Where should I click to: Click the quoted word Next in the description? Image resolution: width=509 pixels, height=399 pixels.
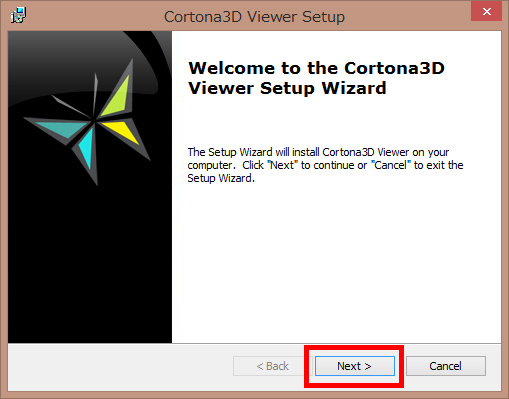pos(282,165)
